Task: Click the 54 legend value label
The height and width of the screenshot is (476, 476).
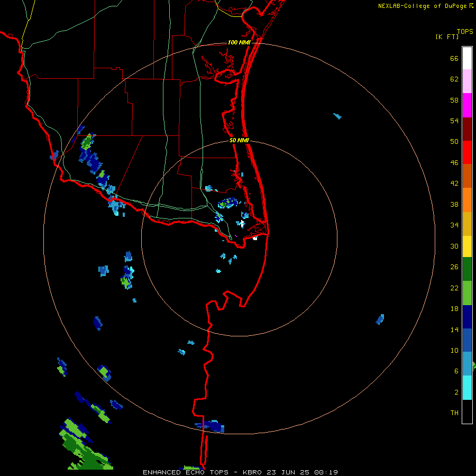Action: 454,121
